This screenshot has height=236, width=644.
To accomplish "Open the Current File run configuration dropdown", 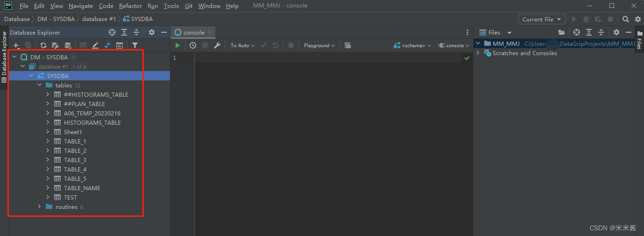I will 542,19.
